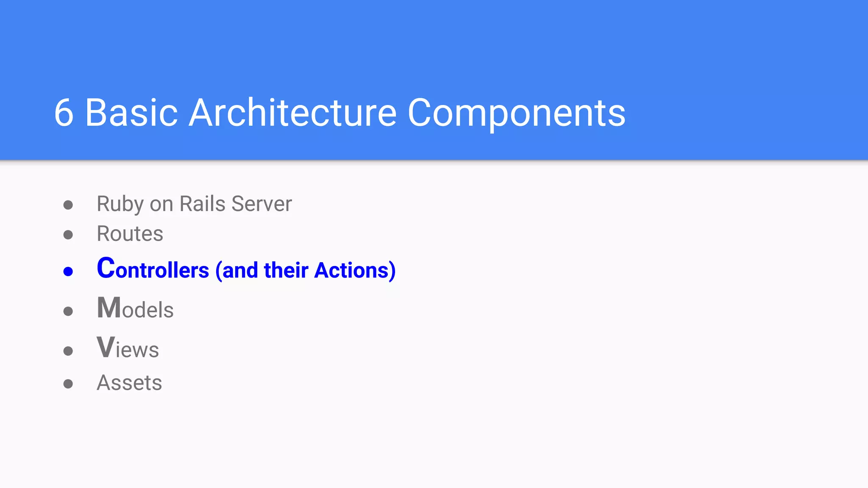Click the bullet dot next to 'Routes'
This screenshot has height=488, width=868.
point(68,235)
